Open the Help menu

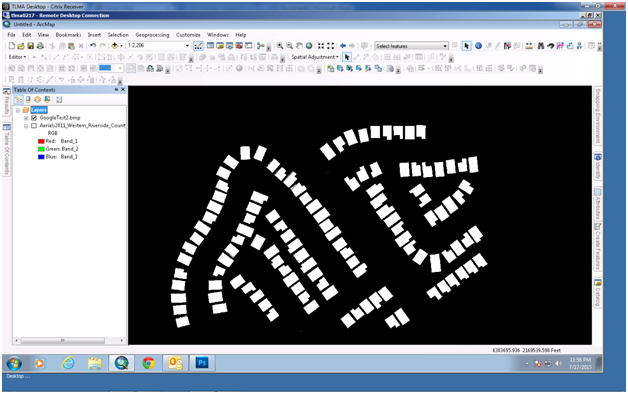[x=241, y=35]
